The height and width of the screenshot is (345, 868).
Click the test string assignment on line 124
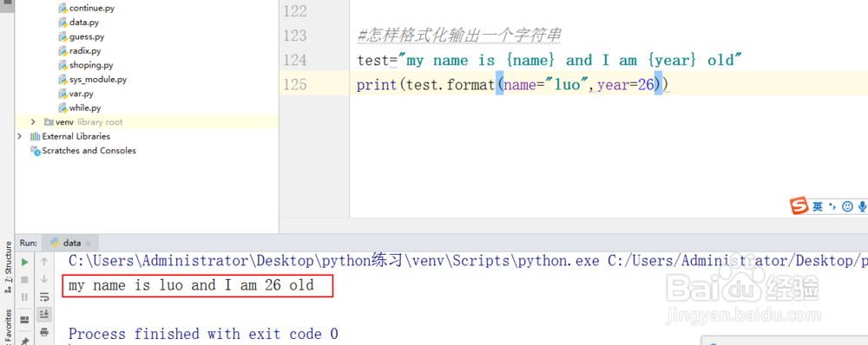(549, 61)
